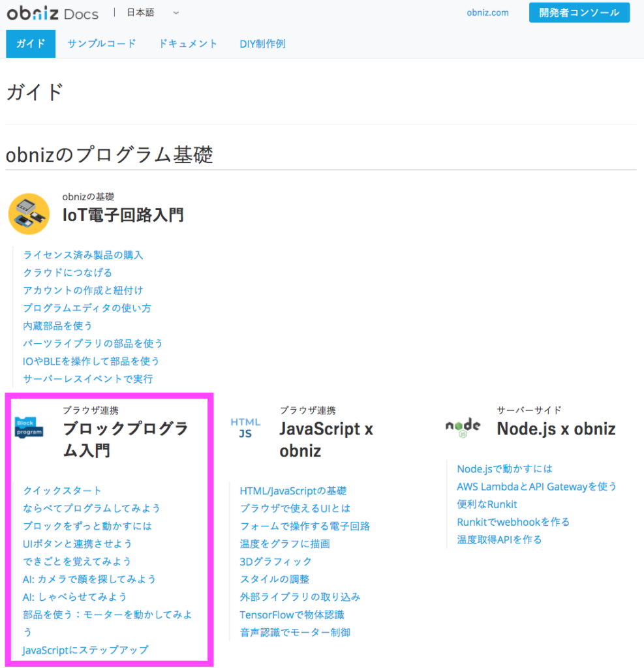Open the ドキュメント tab
This screenshot has width=644, height=668.
pyautogui.click(x=188, y=44)
